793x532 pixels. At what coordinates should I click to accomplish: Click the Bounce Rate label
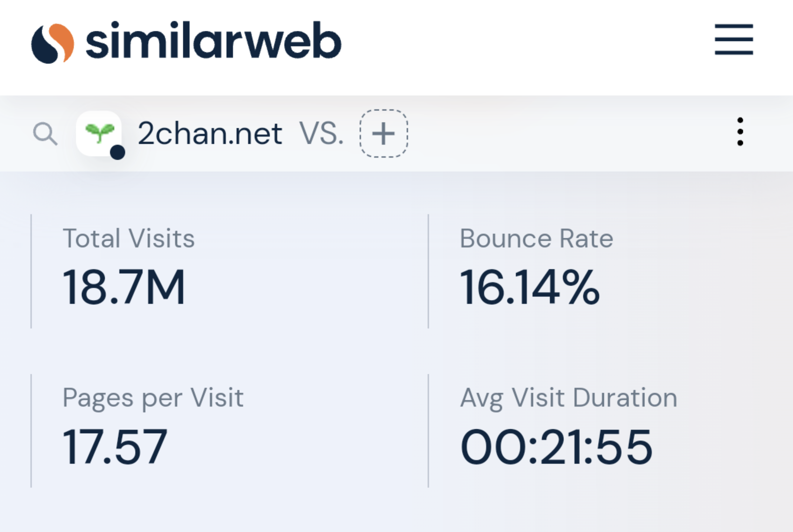(x=536, y=238)
